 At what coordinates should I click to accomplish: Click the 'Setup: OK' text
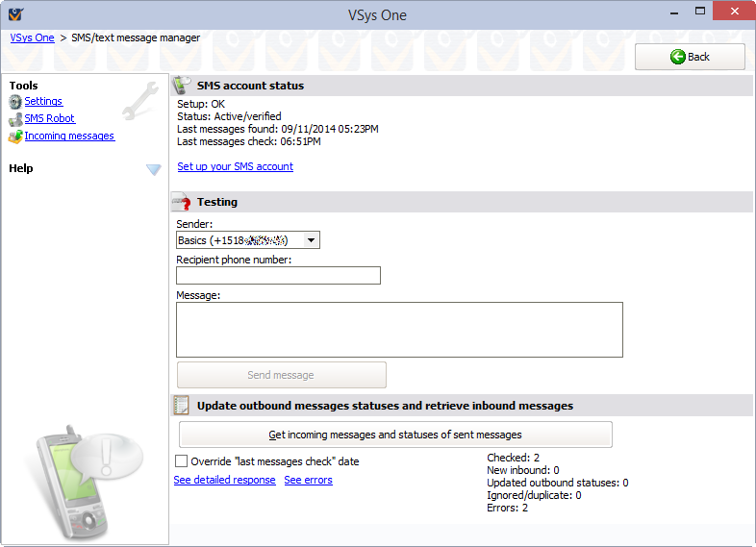(201, 104)
